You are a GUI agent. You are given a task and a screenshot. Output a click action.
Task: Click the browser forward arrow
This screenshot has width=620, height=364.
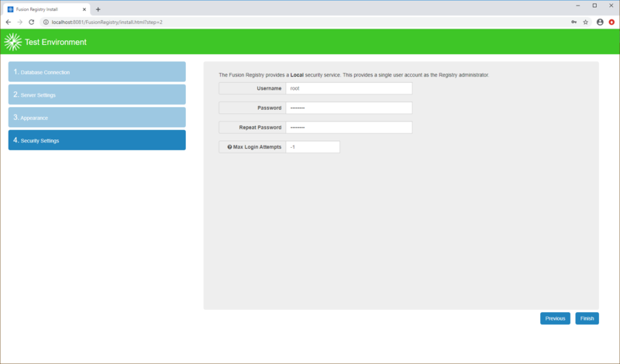tap(20, 22)
